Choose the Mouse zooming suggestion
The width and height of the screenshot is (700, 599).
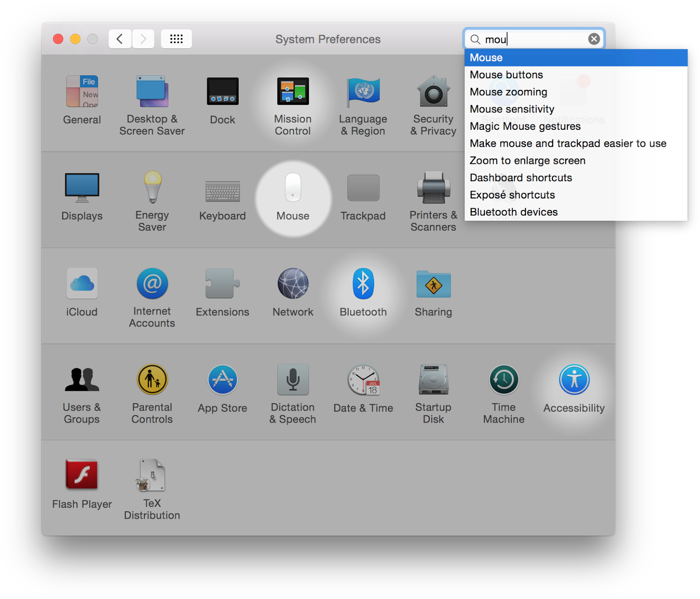click(576, 92)
